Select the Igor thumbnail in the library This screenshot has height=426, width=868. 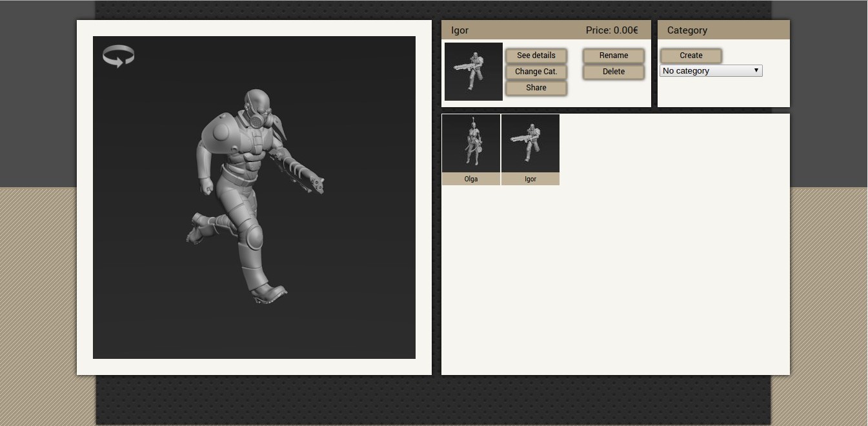(x=530, y=143)
